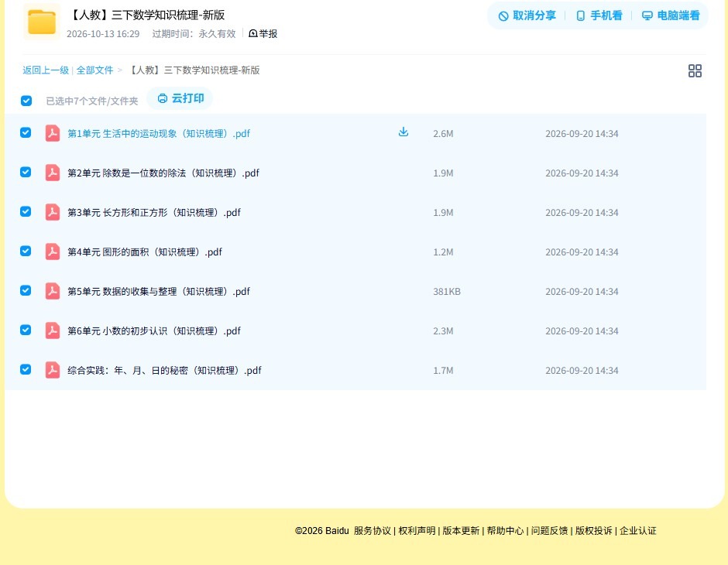Image resolution: width=728 pixels, height=565 pixels.
Task: Click the 1.2M file size text
Action: [443, 252]
